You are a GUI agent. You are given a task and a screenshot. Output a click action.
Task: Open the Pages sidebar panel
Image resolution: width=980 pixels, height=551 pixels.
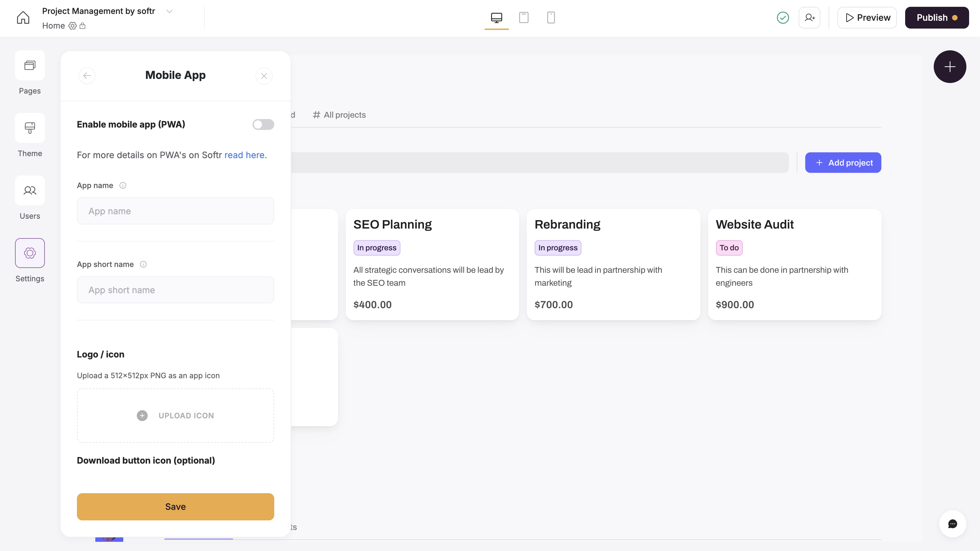(x=30, y=66)
